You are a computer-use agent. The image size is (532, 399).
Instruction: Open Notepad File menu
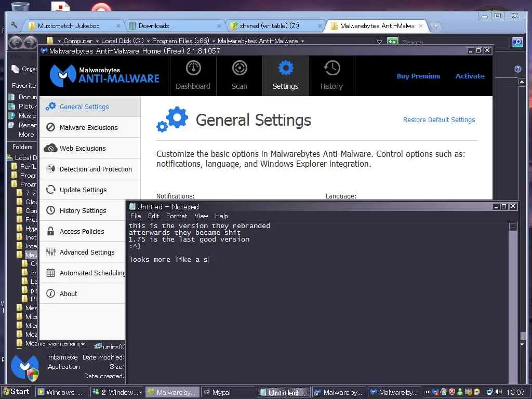136,216
